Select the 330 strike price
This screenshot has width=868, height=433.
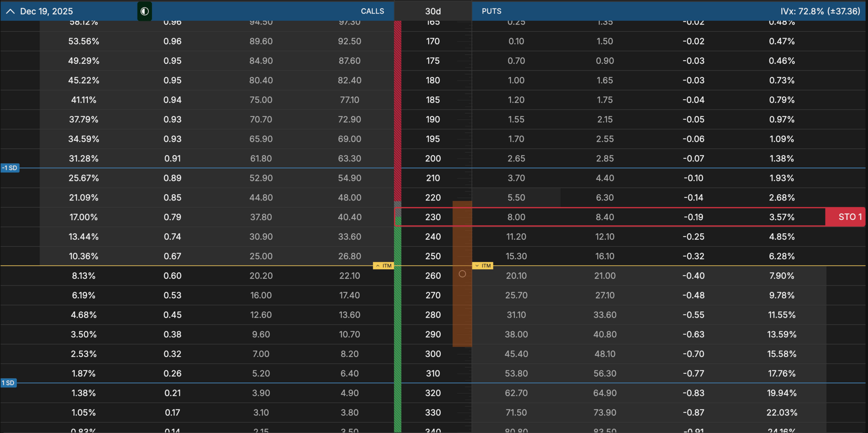click(x=433, y=413)
